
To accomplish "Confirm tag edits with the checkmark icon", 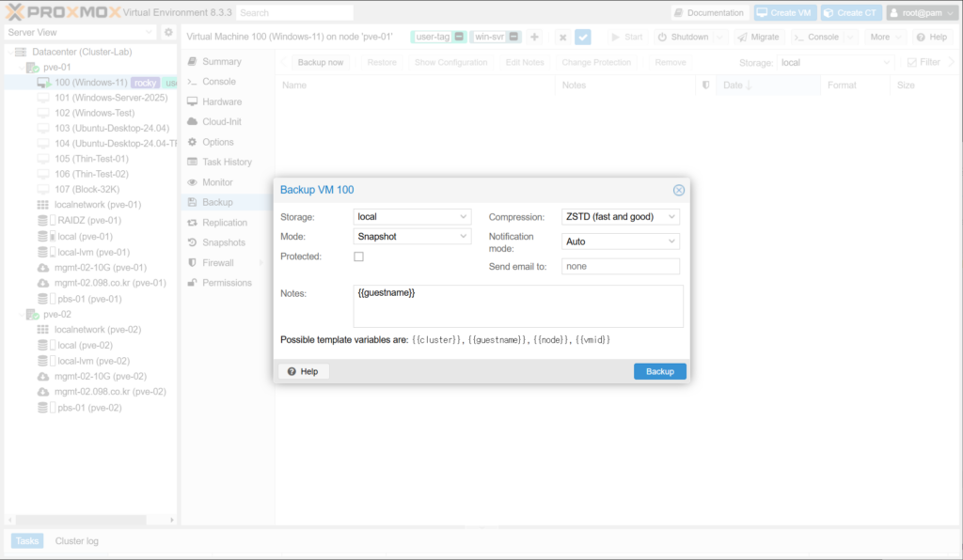I will (x=583, y=37).
